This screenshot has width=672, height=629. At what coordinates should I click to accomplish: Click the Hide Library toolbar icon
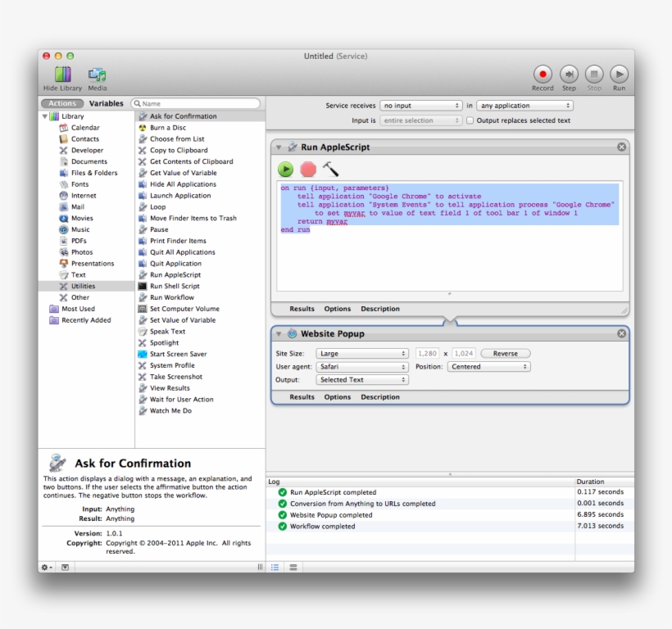62,74
